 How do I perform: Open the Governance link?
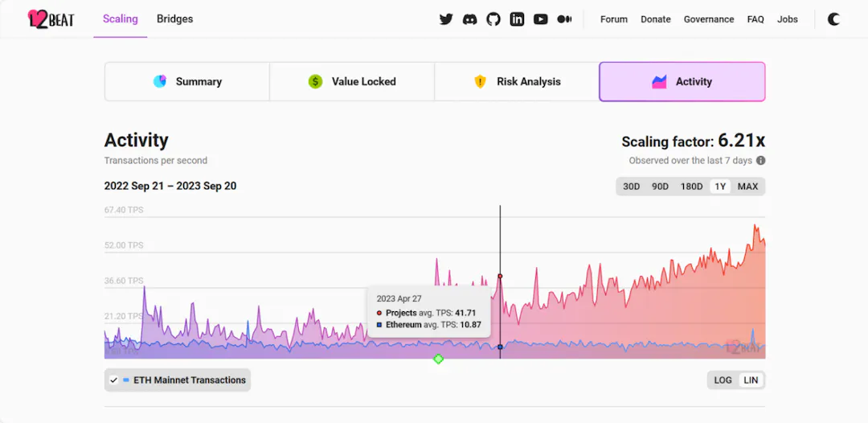click(x=708, y=19)
